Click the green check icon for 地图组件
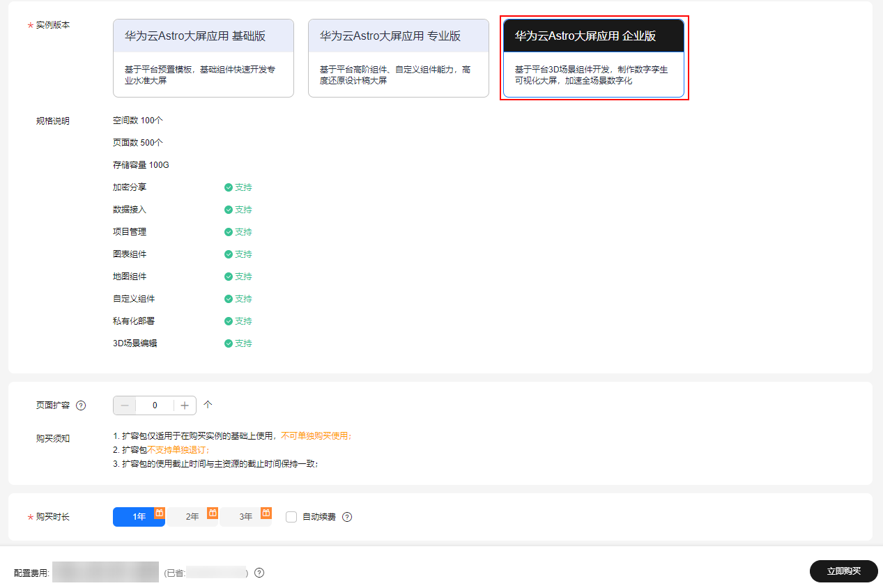 (229, 277)
